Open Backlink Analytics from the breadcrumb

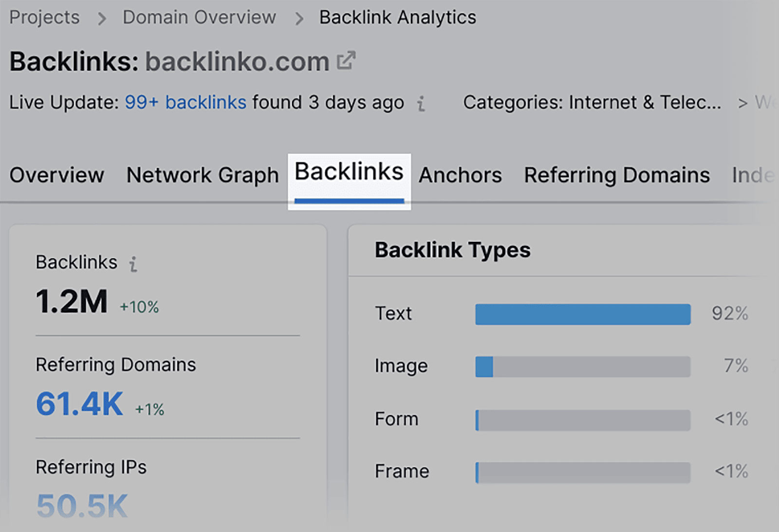[x=397, y=18]
